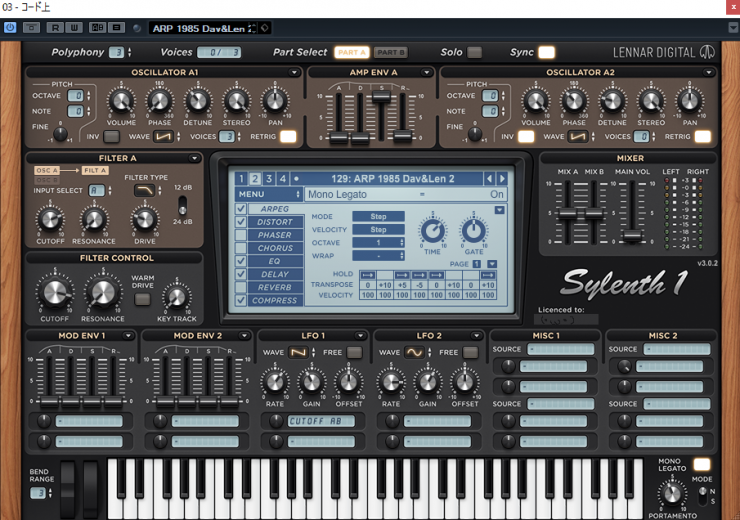This screenshot has width=740, height=520.
Task: Toggle Oscillator A1 INV switch
Action: pyautogui.click(x=111, y=137)
